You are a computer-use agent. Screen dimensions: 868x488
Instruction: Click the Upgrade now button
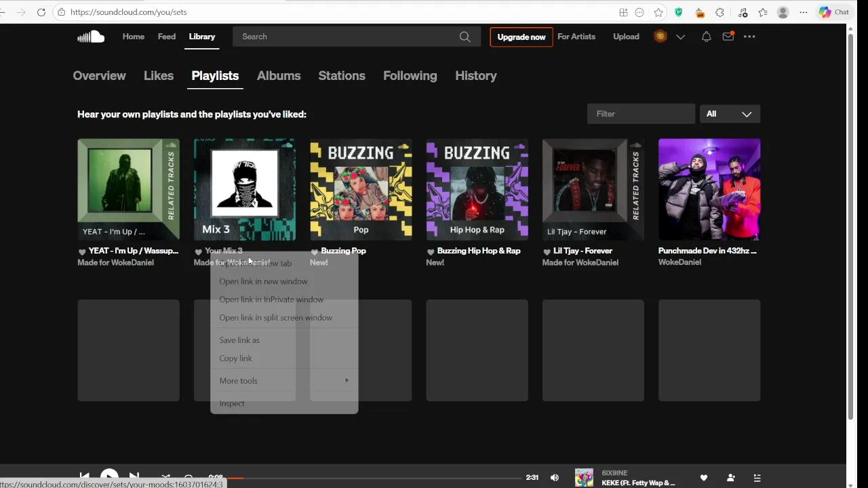point(521,37)
